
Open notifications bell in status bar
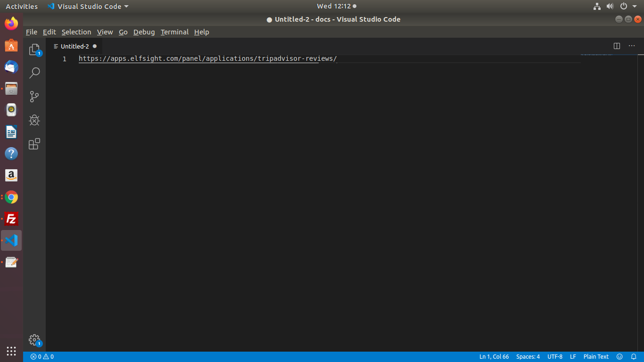[x=634, y=357]
